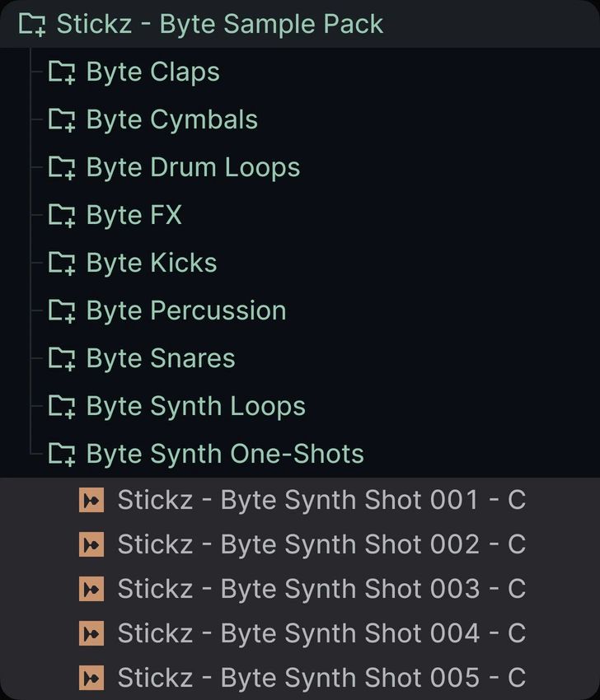Click the Byte Cymbals folder icon

pyautogui.click(x=63, y=120)
